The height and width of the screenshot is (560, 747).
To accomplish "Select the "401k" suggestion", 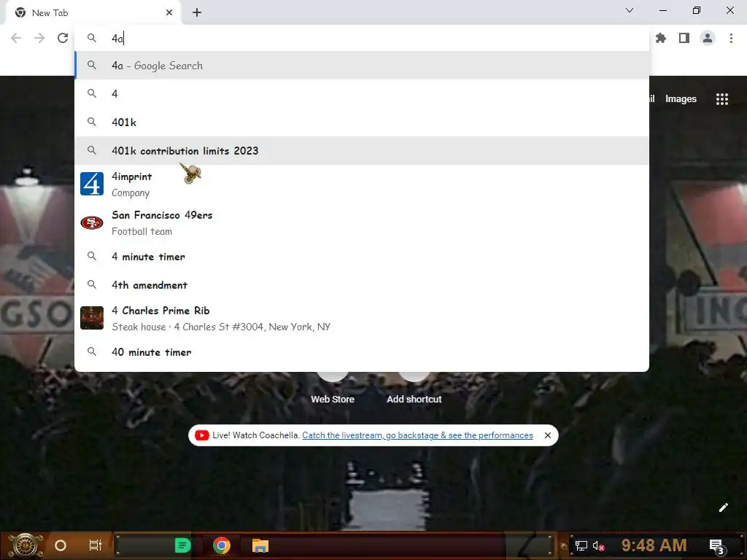I will pos(362,122).
